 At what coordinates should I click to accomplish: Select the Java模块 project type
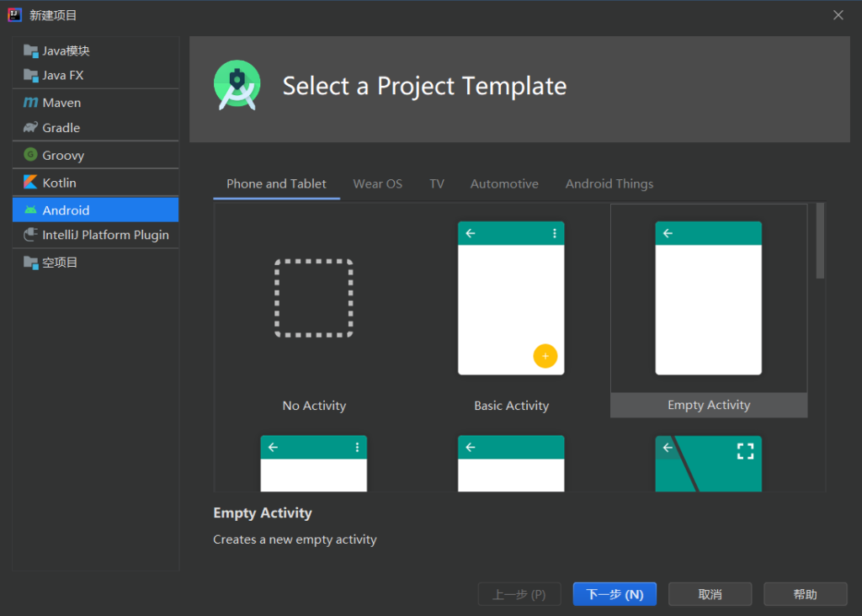coord(96,51)
